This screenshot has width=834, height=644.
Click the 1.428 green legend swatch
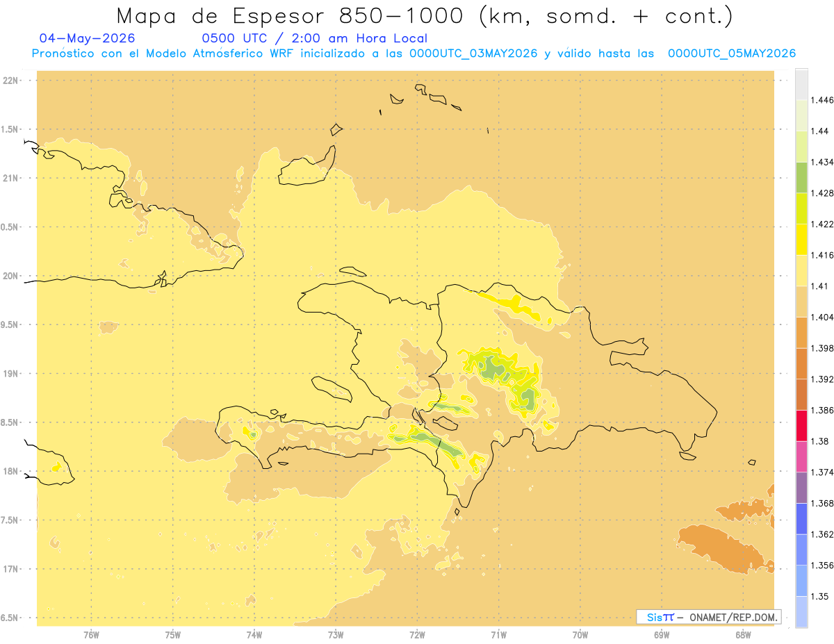[x=801, y=177]
